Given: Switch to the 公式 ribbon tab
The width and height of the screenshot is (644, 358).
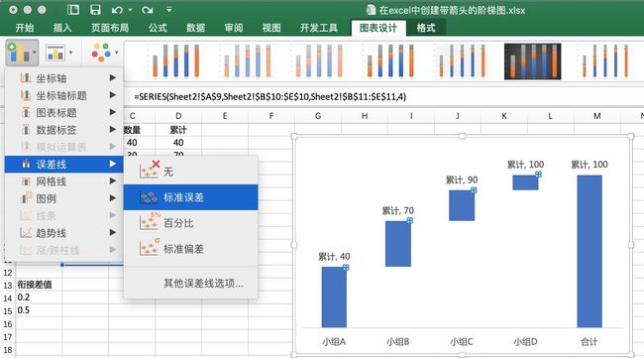Looking at the screenshot, I should coord(158,28).
